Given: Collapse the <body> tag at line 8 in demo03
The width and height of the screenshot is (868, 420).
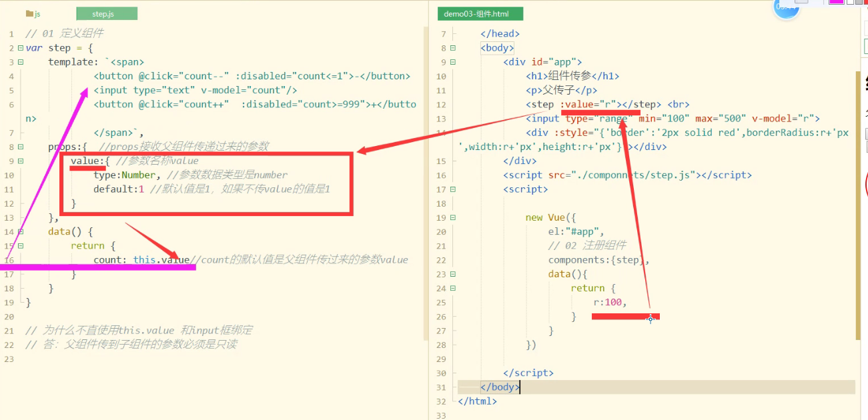Looking at the screenshot, I should pyautogui.click(x=453, y=48).
